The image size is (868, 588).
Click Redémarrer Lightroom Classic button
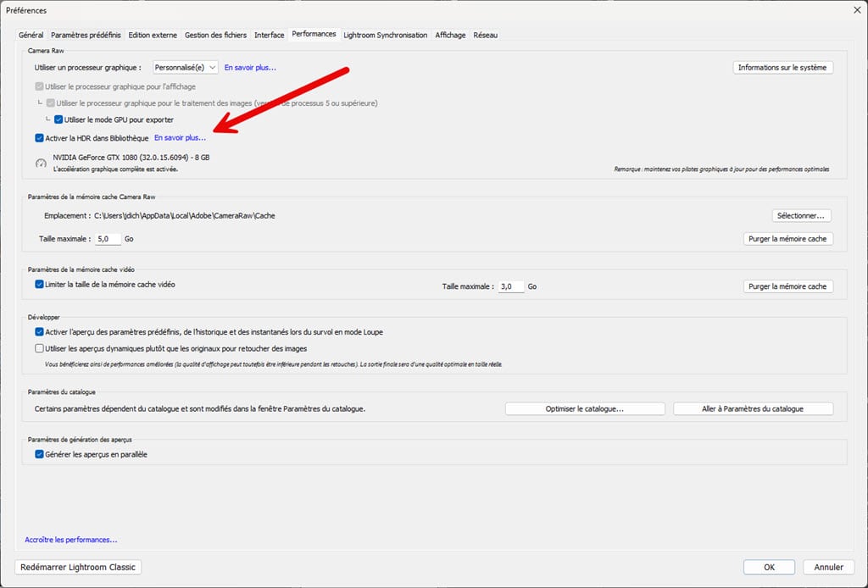point(78,567)
